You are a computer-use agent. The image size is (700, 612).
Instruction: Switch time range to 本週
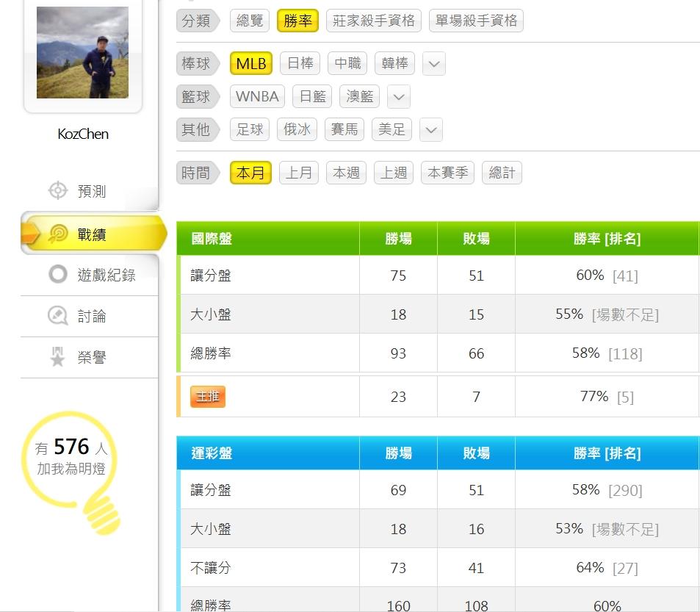tap(346, 173)
